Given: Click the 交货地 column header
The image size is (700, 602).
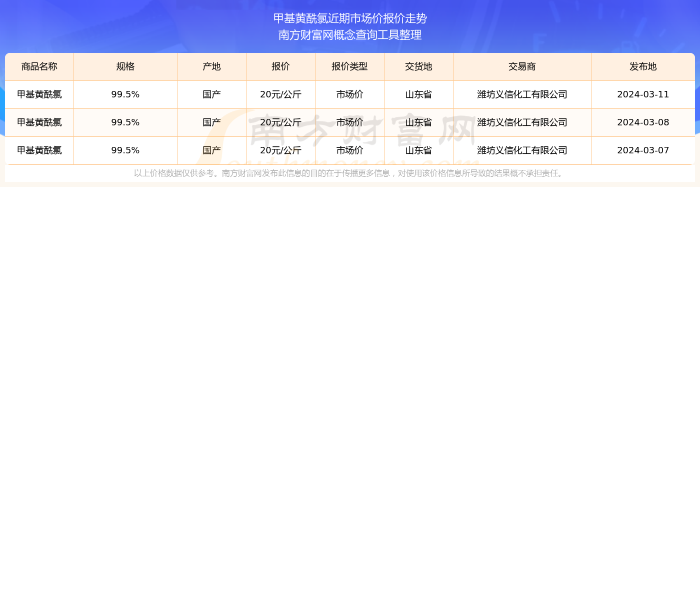Looking at the screenshot, I should click(419, 67).
